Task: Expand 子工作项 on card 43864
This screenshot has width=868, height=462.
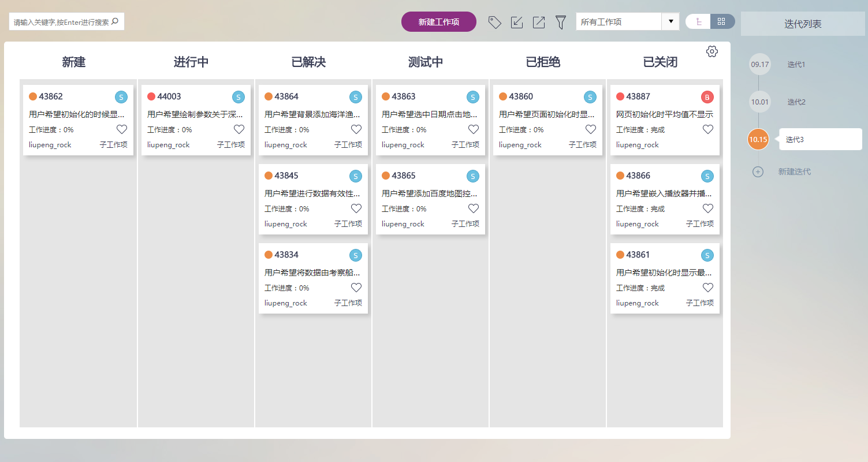Action: click(x=348, y=145)
